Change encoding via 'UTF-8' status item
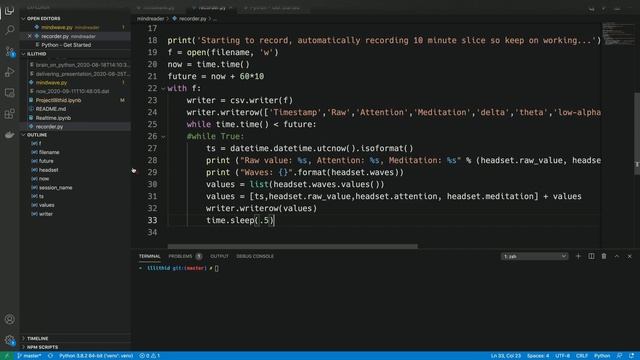 pyautogui.click(x=562, y=356)
